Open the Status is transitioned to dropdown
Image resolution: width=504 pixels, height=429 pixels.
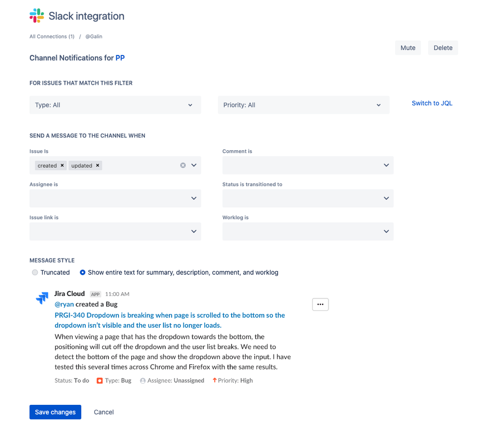pos(308,199)
